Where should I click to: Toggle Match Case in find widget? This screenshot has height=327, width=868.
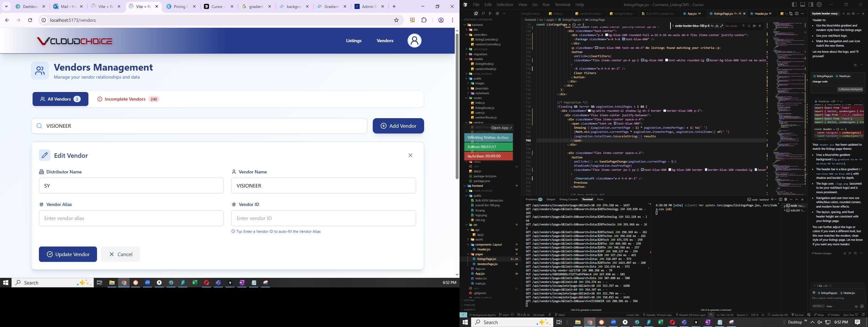[x=712, y=26]
